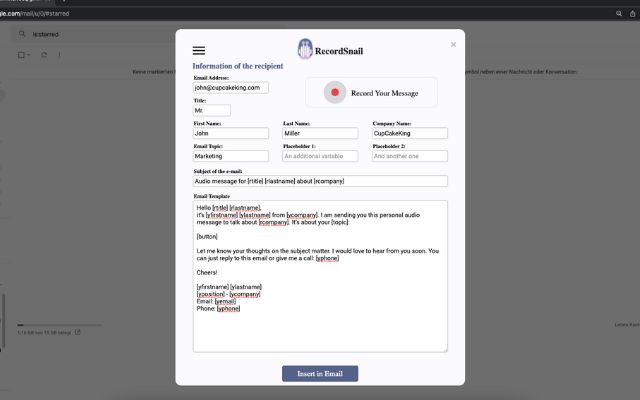The width and height of the screenshot is (640, 400).
Task: Open the RecordSnail hamburger menu
Action: pyautogui.click(x=199, y=51)
